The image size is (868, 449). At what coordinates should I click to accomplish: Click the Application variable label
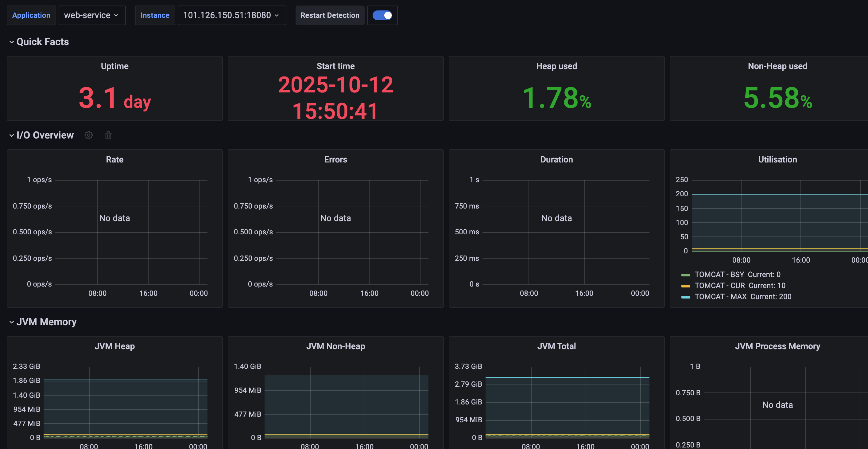coord(31,15)
